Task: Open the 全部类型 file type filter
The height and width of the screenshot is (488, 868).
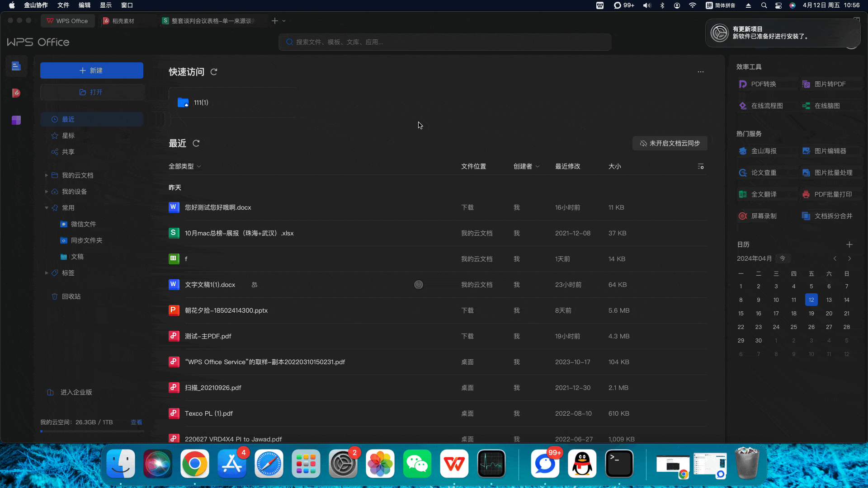Action: [x=184, y=166]
